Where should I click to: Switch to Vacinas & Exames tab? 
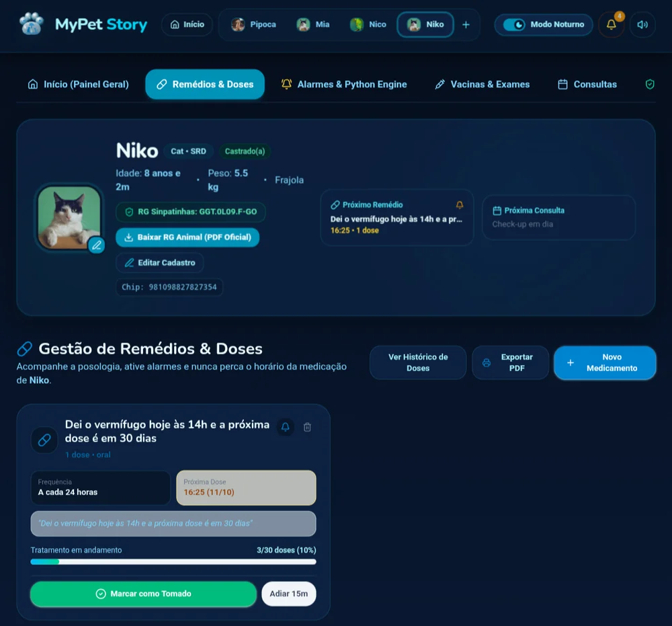point(482,85)
